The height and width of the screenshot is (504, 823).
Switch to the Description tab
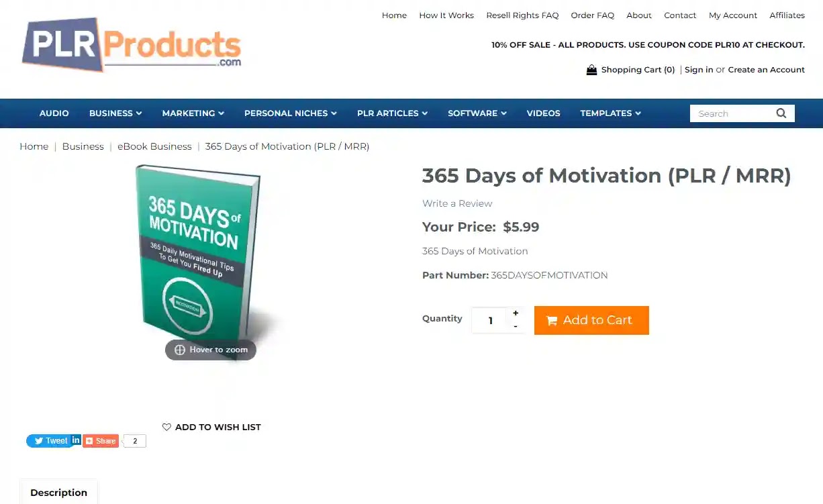tap(58, 492)
